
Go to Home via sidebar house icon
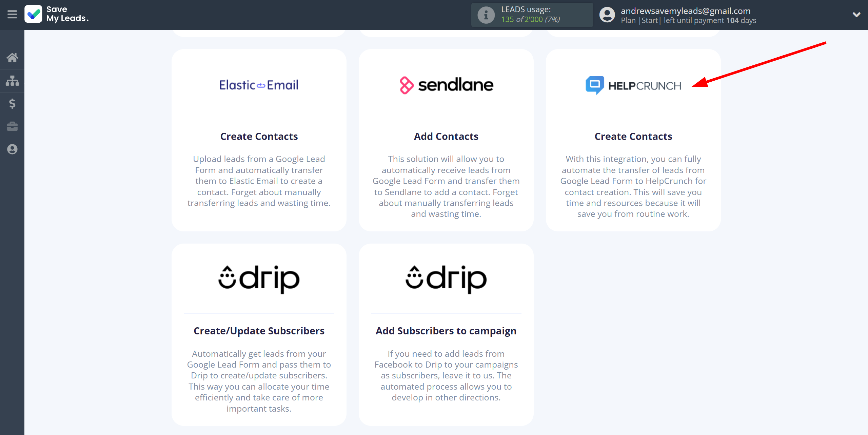(x=12, y=58)
